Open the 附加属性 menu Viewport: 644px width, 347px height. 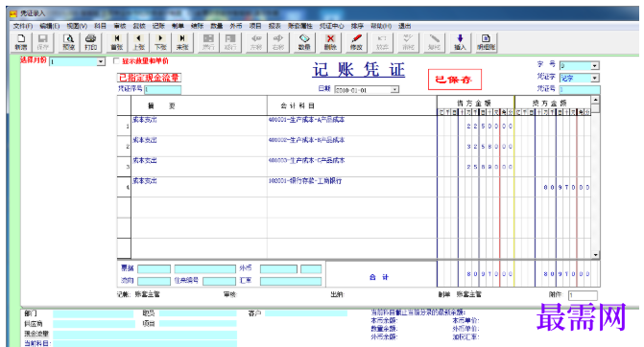point(299,26)
